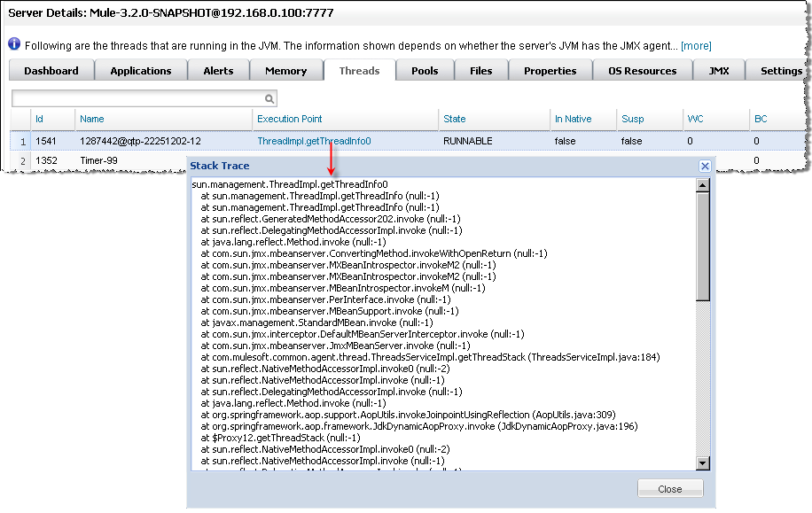Image resolution: width=812 pixels, height=513 pixels.
Task: Click the blue info icon
Action: pyautogui.click(x=14, y=45)
